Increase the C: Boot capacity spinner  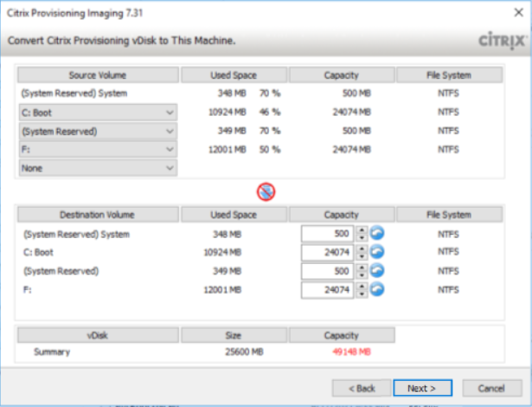click(x=362, y=249)
